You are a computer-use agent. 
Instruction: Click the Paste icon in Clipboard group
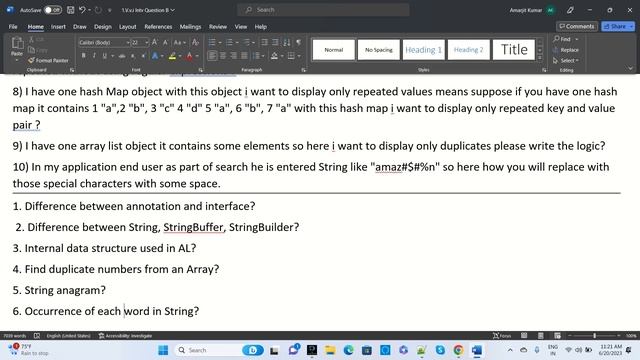coord(17,43)
